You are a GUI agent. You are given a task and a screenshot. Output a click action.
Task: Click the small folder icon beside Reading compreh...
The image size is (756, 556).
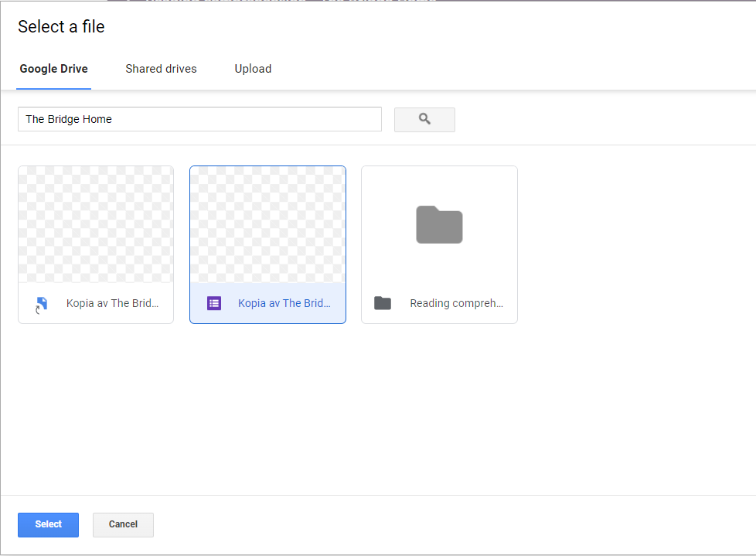[383, 303]
